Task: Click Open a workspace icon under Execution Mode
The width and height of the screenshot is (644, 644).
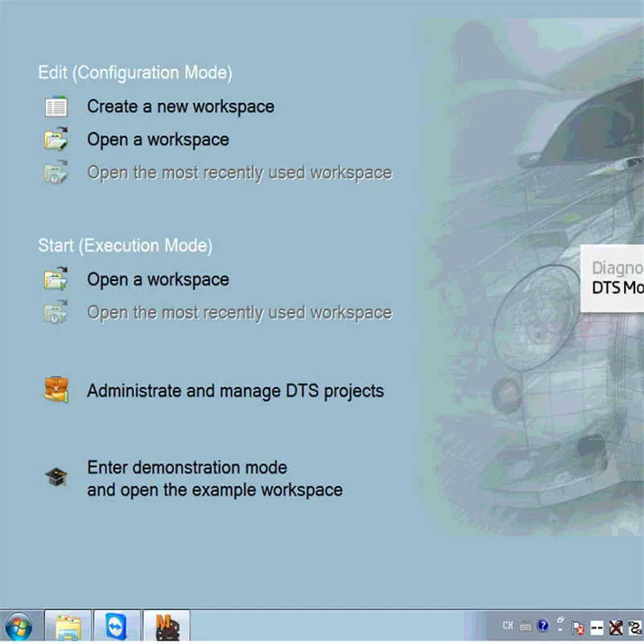Action: (x=56, y=279)
